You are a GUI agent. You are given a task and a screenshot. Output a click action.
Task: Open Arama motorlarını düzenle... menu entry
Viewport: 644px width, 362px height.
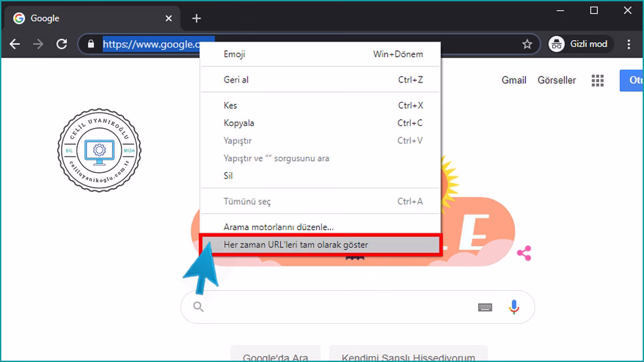click(320, 227)
